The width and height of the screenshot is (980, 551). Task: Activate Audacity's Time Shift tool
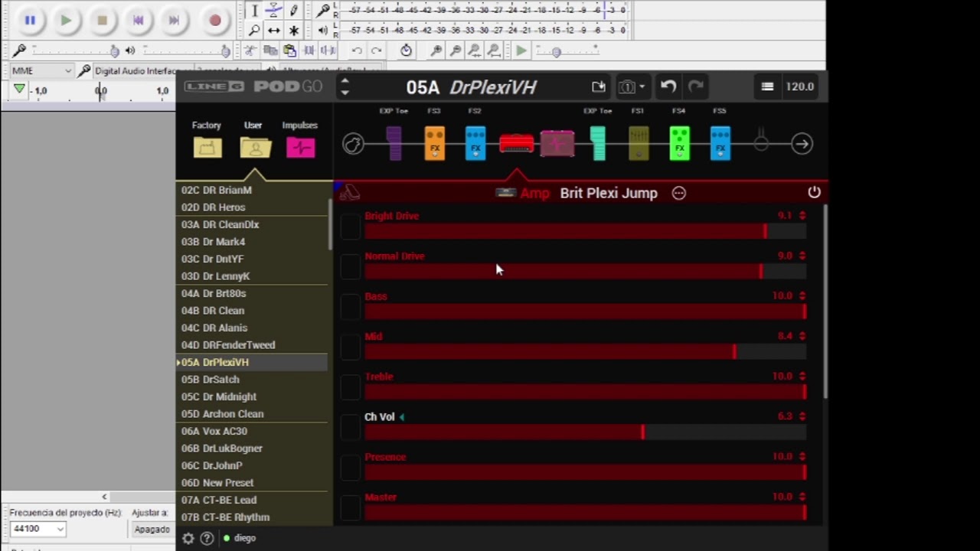point(273,31)
